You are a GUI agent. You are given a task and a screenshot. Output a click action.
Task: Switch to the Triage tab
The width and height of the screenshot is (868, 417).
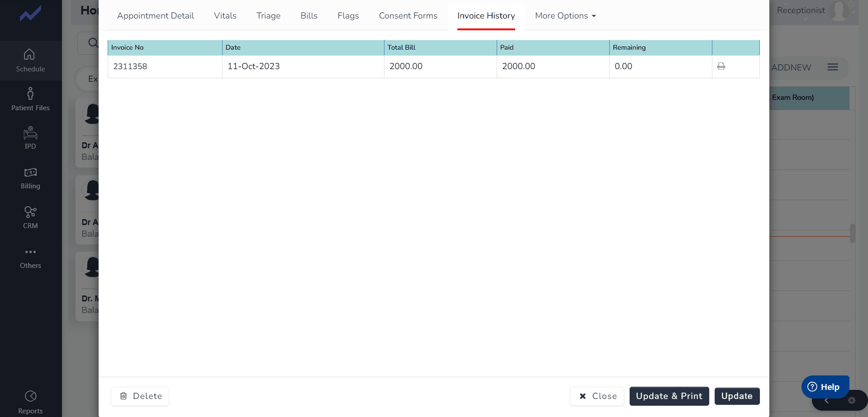tap(269, 16)
